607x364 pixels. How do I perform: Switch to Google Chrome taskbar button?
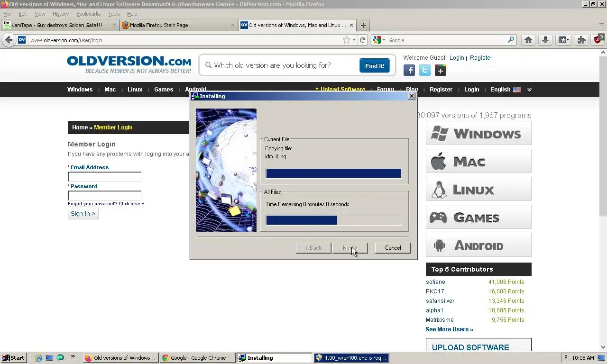click(197, 358)
